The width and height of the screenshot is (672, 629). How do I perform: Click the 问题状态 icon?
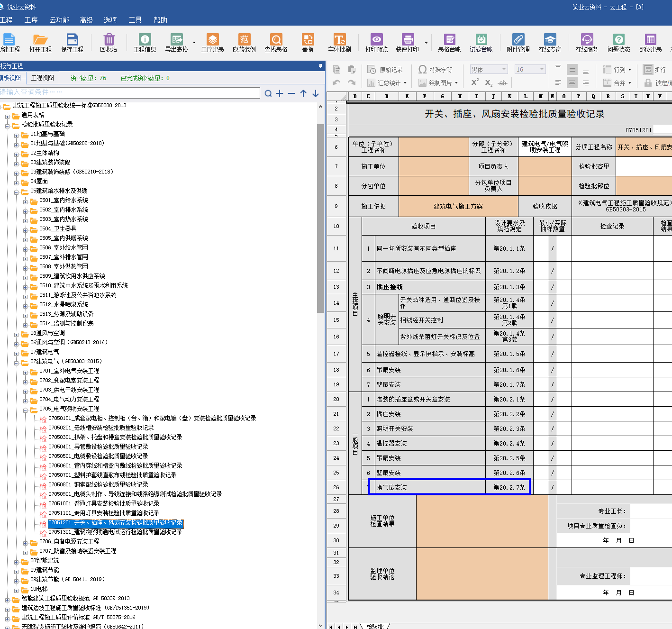pyautogui.click(x=618, y=43)
